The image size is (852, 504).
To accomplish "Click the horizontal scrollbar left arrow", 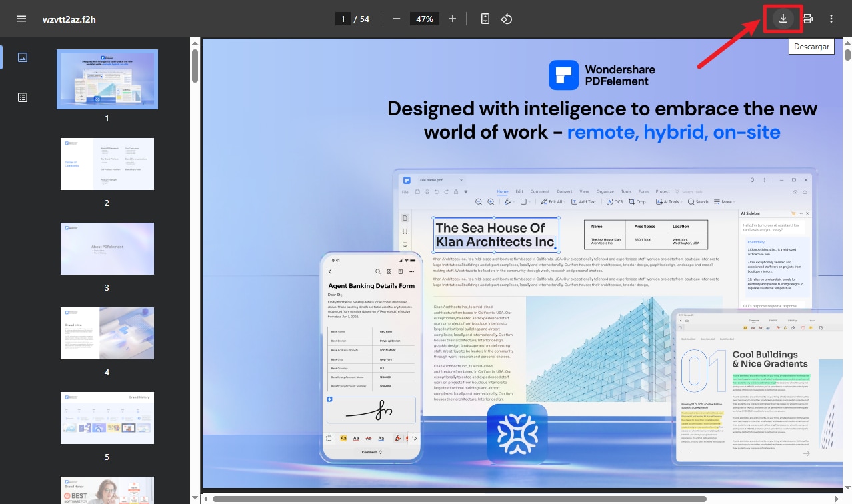I will pyautogui.click(x=206, y=499).
